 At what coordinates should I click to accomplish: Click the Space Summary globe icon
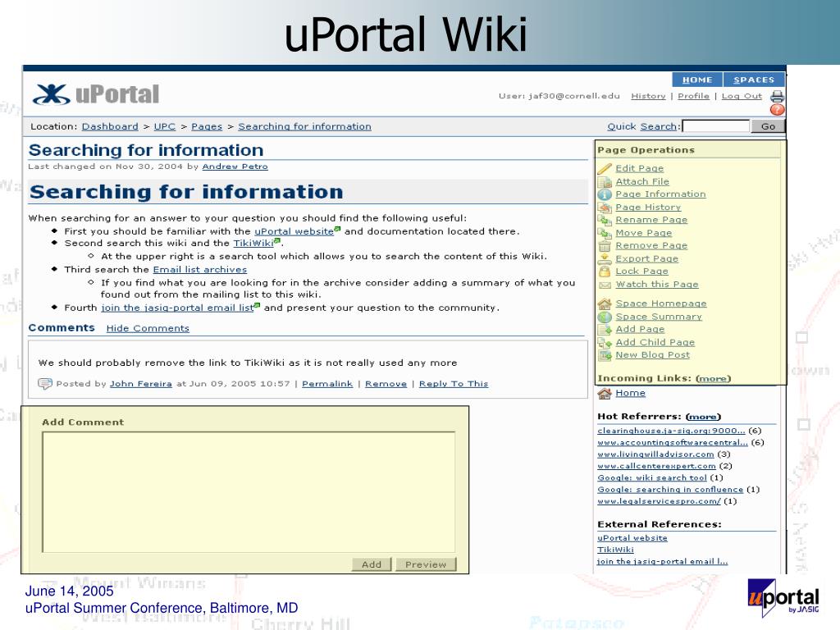[x=605, y=317]
